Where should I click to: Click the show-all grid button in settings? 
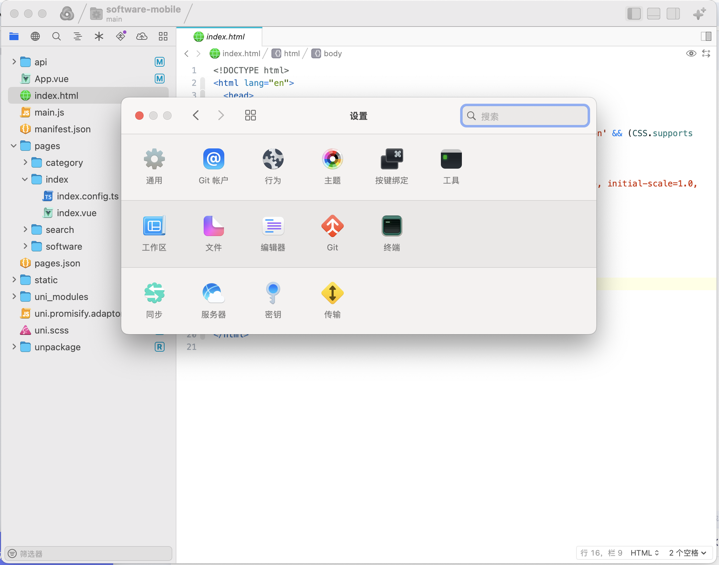250,116
